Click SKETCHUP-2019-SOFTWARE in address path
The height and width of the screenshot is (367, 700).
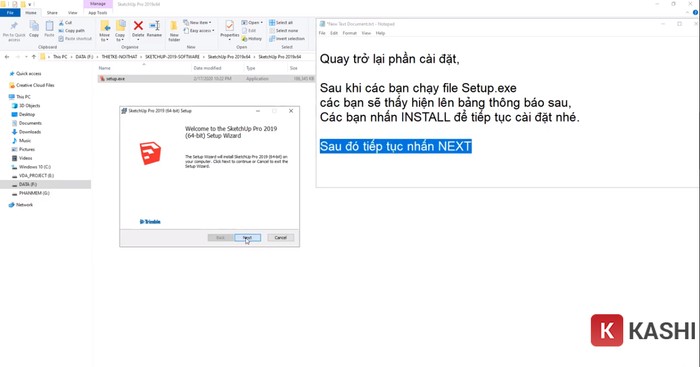pos(172,57)
